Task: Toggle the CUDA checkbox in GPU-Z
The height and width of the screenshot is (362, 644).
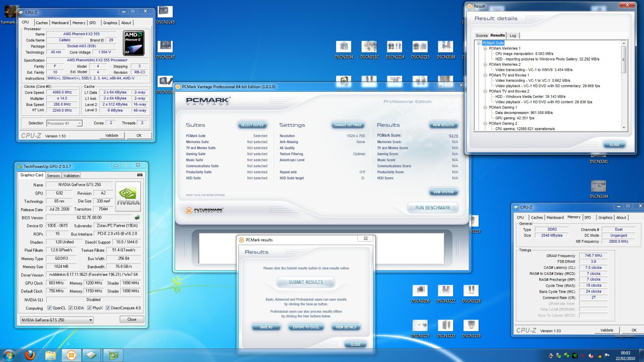Action: click(70, 308)
